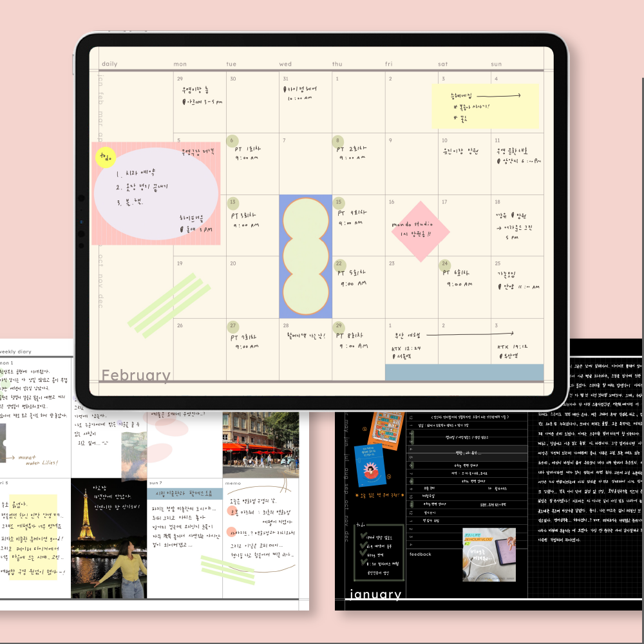Select the yellow circle to-do sticker on the pink note
The image size is (644, 644).
(x=106, y=156)
